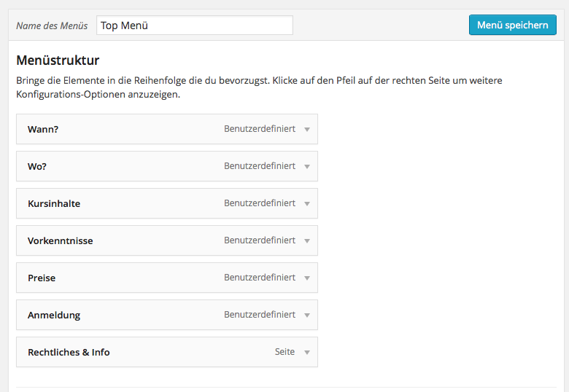This screenshot has width=569, height=392.
Task: Select the Vorkenntnisse menu item title
Action: (60, 240)
